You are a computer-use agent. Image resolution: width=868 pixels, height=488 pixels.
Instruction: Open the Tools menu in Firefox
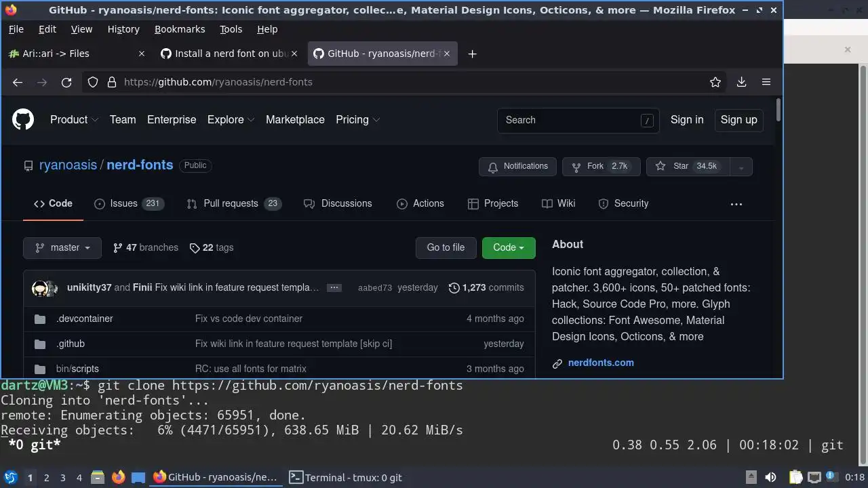point(231,29)
